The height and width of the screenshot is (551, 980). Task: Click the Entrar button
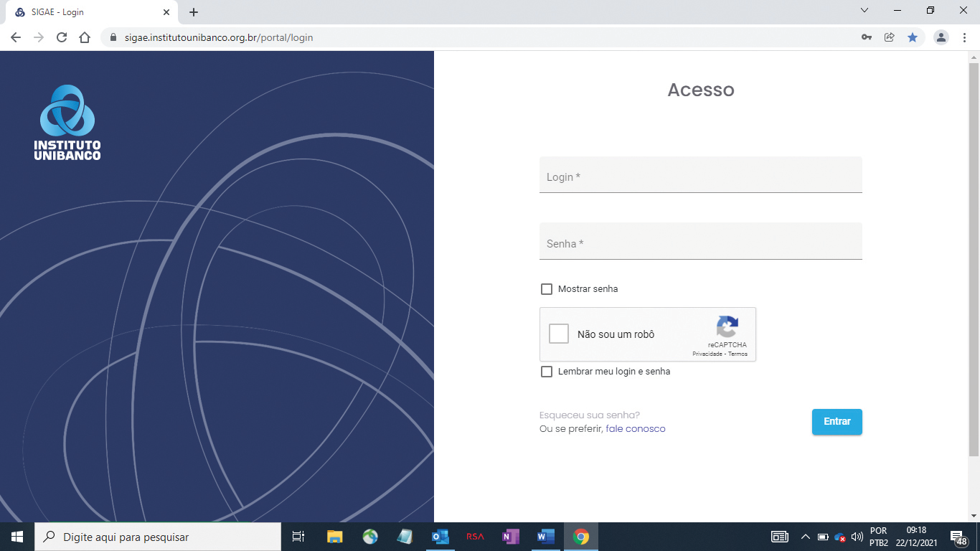click(x=837, y=422)
